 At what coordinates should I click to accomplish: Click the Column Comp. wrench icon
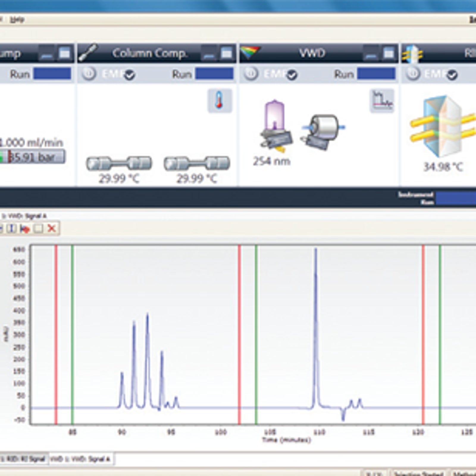[x=88, y=53]
